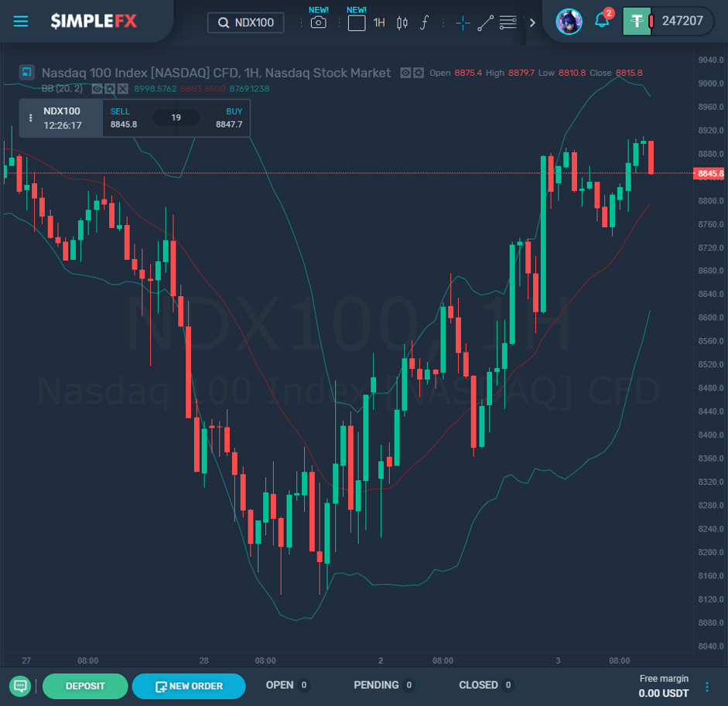This screenshot has height=706, width=728.
Task: Open notifications bell with 2 alerts
Action: tap(602, 20)
